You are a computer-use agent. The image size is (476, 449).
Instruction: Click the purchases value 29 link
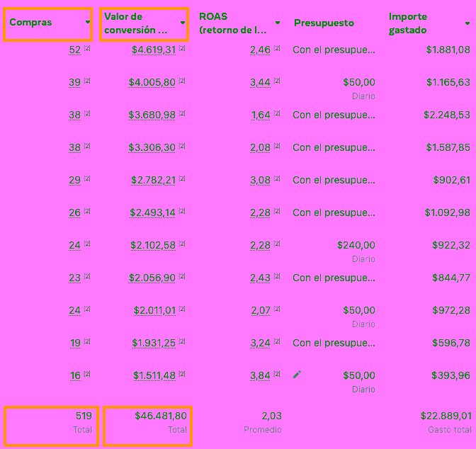coord(74,180)
